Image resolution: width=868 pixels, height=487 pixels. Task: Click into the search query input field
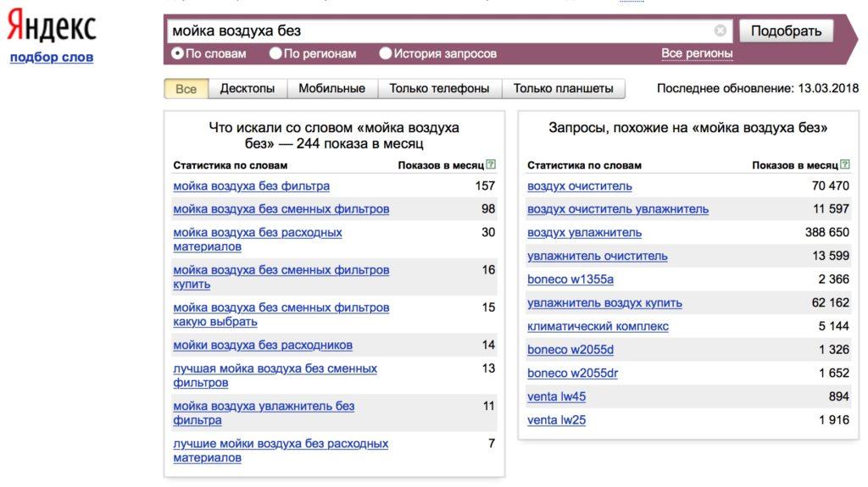[441, 31]
